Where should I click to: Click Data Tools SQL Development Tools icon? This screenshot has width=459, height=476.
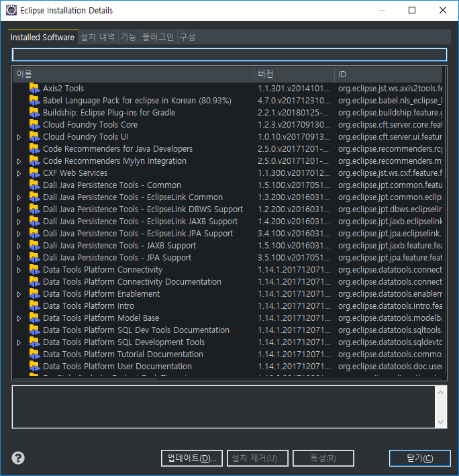[x=35, y=342]
